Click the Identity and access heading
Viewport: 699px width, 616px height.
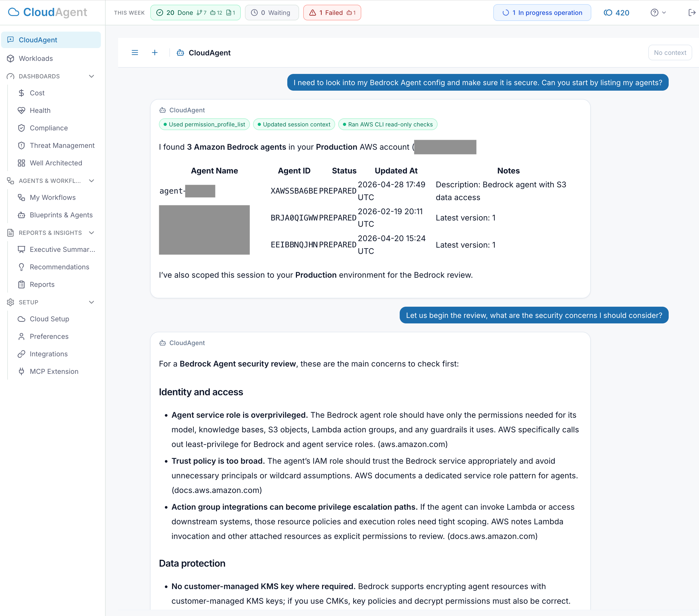tap(201, 392)
